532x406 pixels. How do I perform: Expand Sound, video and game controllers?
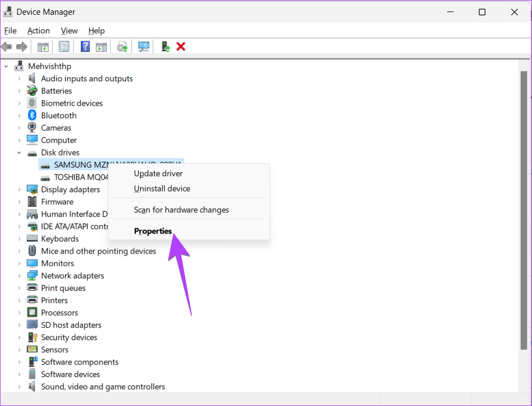[19, 387]
